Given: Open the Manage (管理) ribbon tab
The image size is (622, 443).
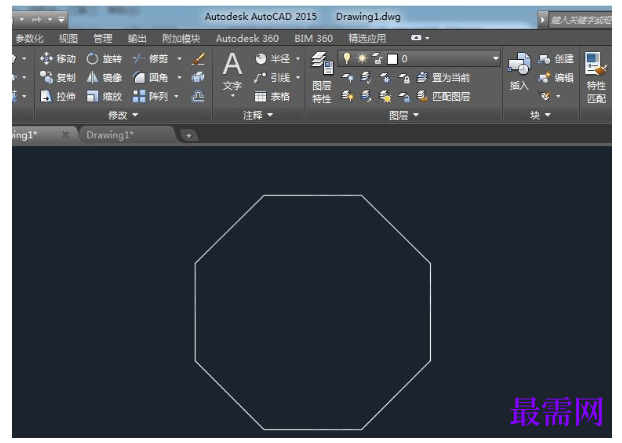Looking at the screenshot, I should [x=103, y=38].
